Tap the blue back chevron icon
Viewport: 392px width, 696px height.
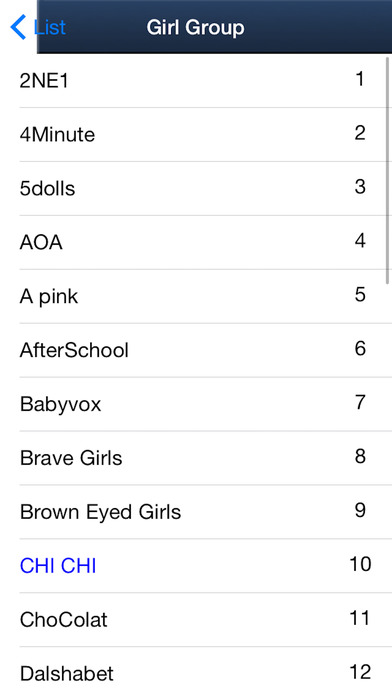pos(18,27)
